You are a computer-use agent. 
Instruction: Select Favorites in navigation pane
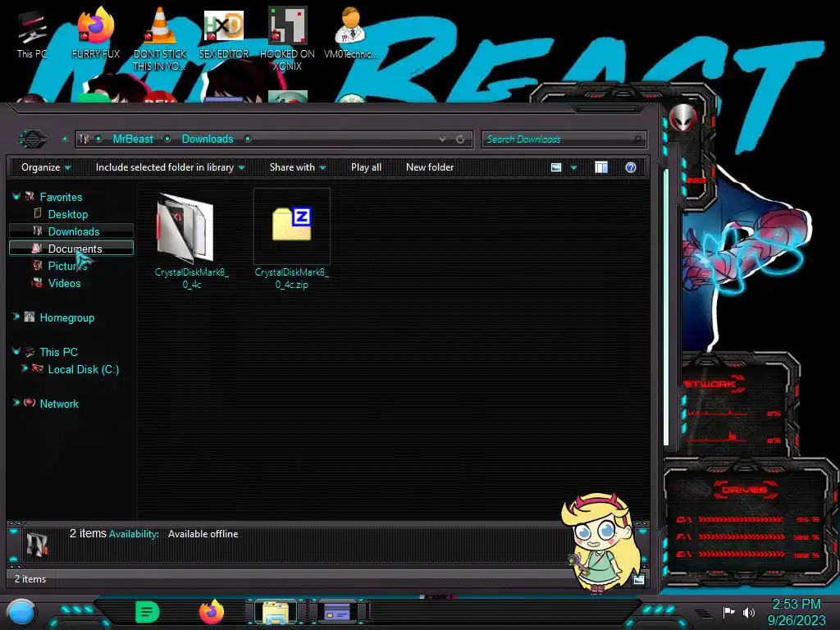point(61,197)
